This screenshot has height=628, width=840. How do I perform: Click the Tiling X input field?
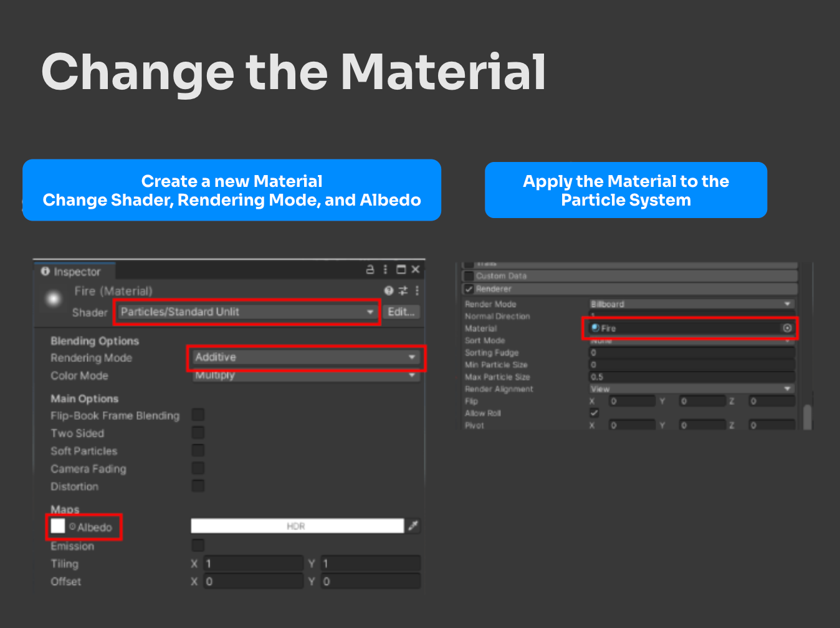[x=253, y=563]
